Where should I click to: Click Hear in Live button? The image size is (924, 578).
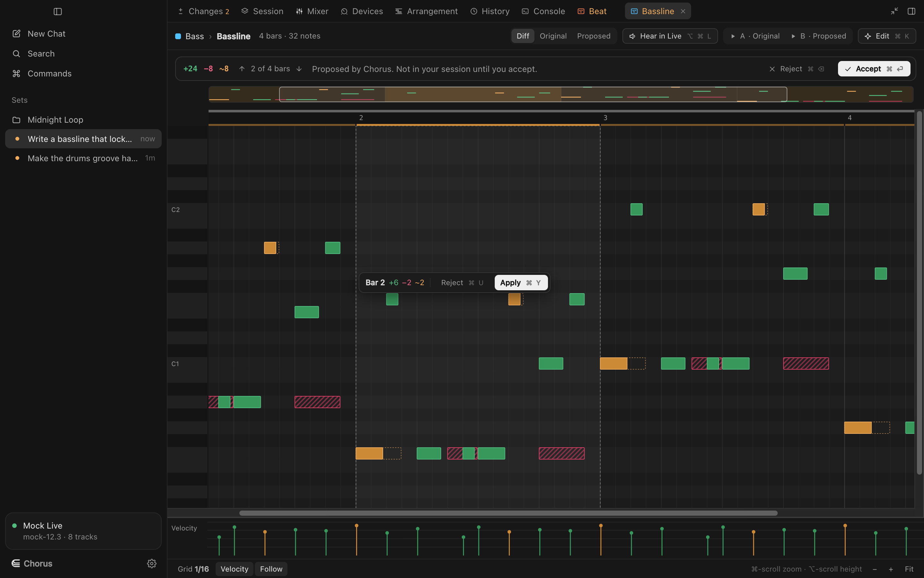(670, 36)
